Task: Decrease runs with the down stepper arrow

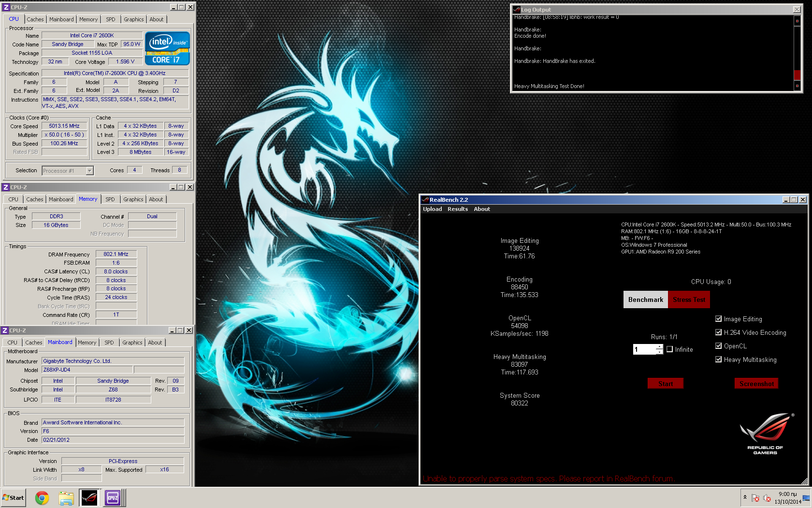Action: pos(659,352)
